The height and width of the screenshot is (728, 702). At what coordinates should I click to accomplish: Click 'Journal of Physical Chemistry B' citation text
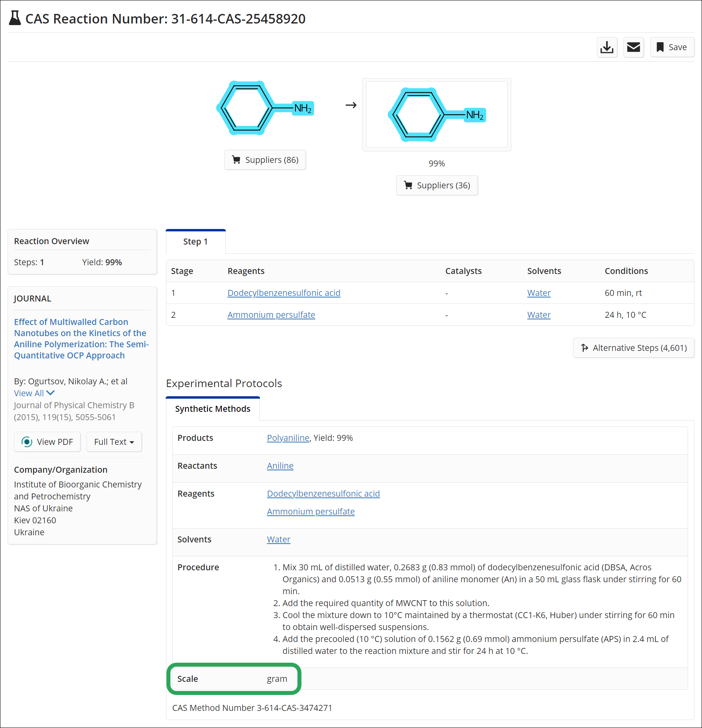[x=74, y=405]
